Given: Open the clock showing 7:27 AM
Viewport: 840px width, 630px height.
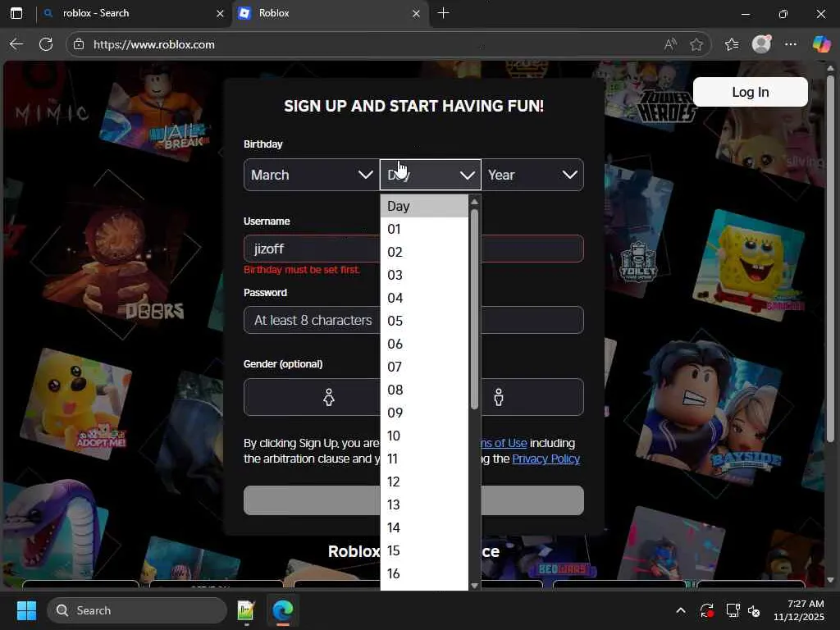Looking at the screenshot, I should [798, 610].
